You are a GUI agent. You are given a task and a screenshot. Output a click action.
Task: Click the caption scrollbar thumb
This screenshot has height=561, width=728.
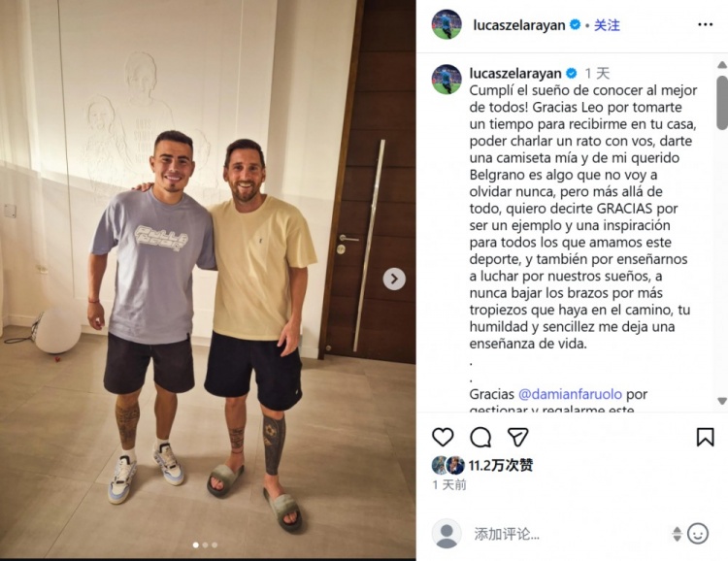click(722, 103)
